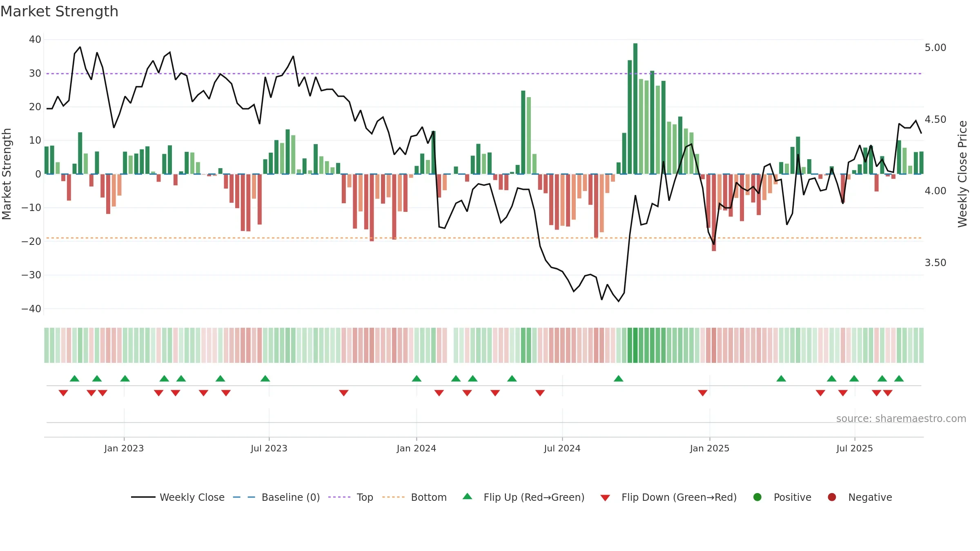Click the vertical Market Strength axis title

point(7,174)
